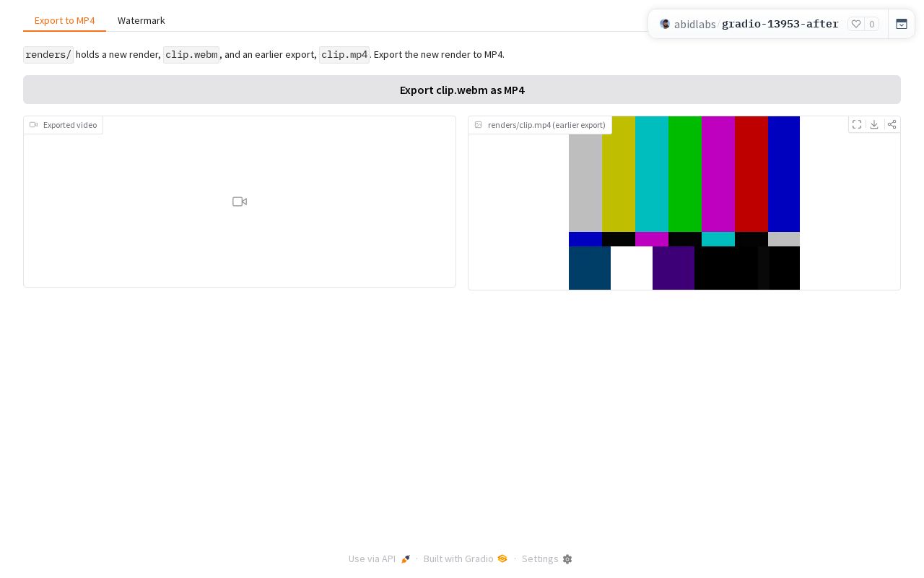This screenshot has width=924, height=578.
Task: Open the Built with Gradio link
Action: pos(466,558)
